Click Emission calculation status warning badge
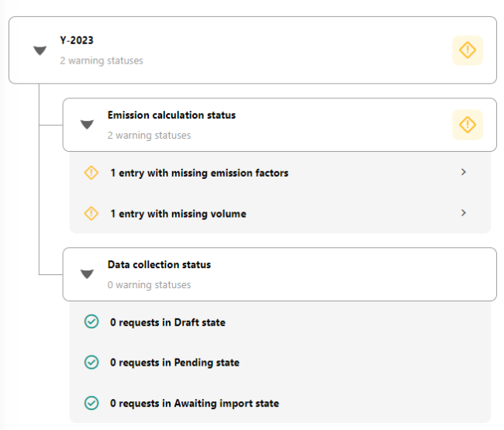 point(468,125)
